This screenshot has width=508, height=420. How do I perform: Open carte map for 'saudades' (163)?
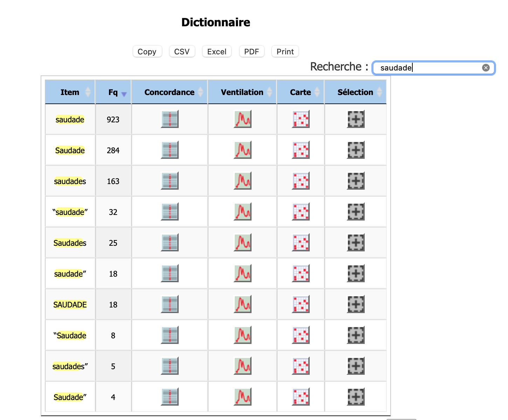301,181
